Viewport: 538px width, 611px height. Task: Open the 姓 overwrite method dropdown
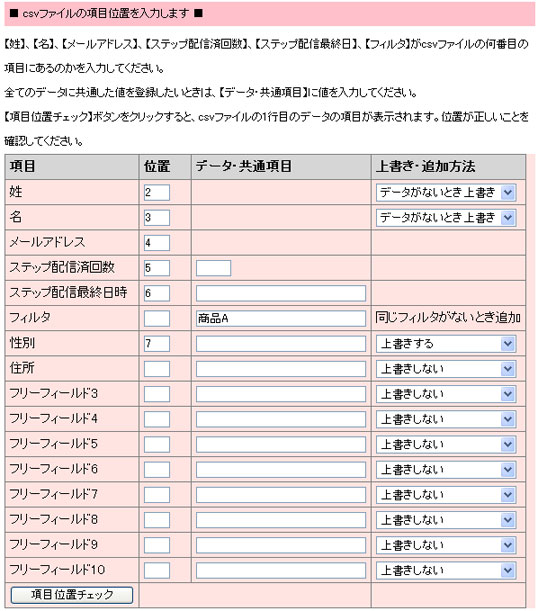[446, 192]
